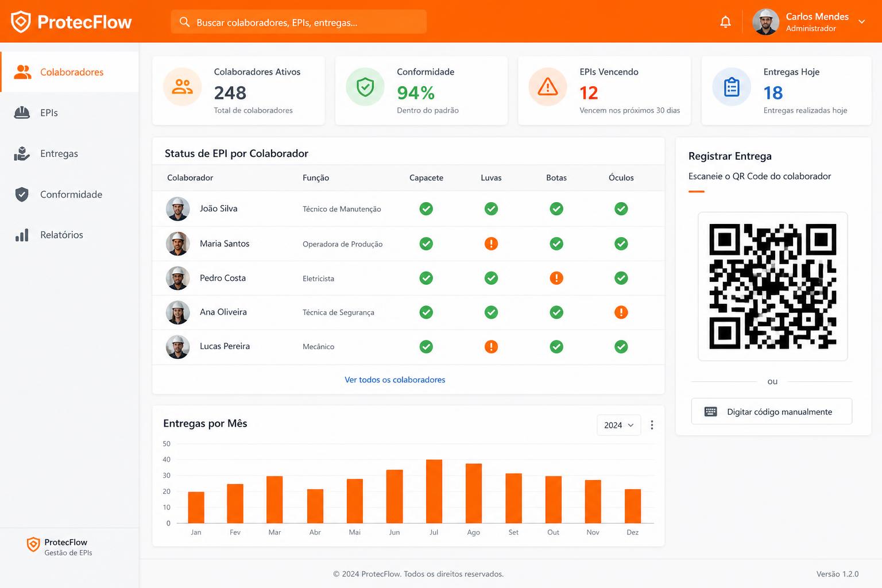Open Relatórios in the sidebar
Viewport: 882px width, 588px height.
coord(69,235)
